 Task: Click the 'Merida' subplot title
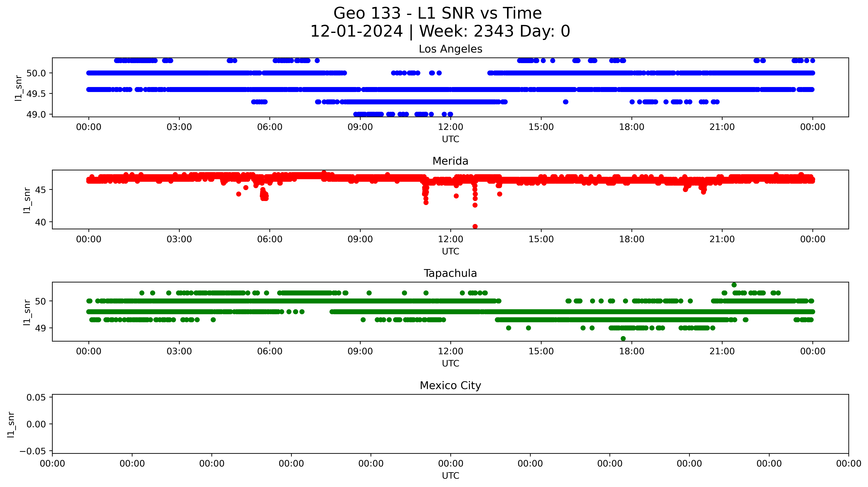tap(450, 161)
